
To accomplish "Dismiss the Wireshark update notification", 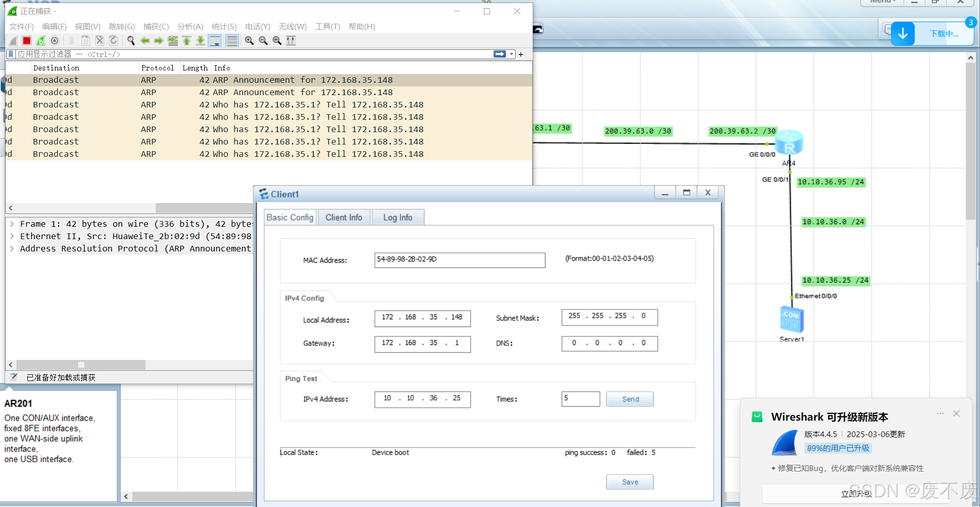I will 956,413.
